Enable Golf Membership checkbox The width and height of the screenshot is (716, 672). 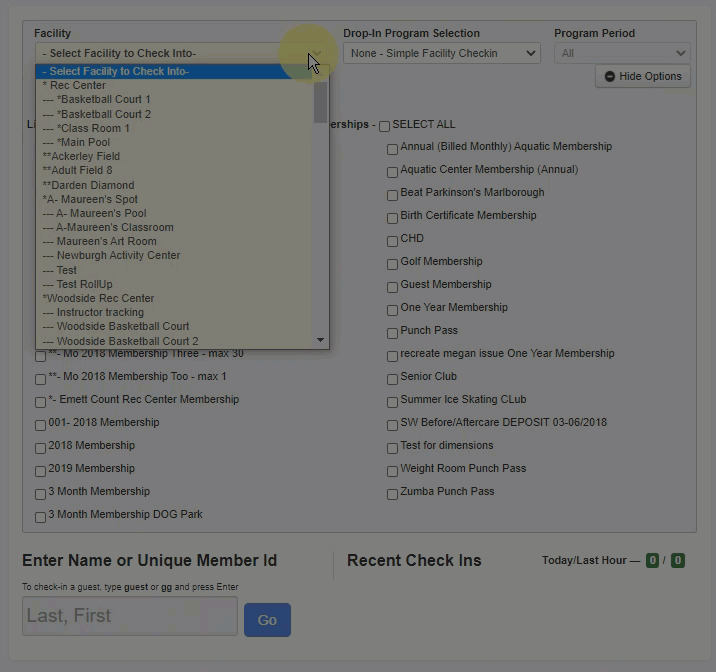[392, 263]
